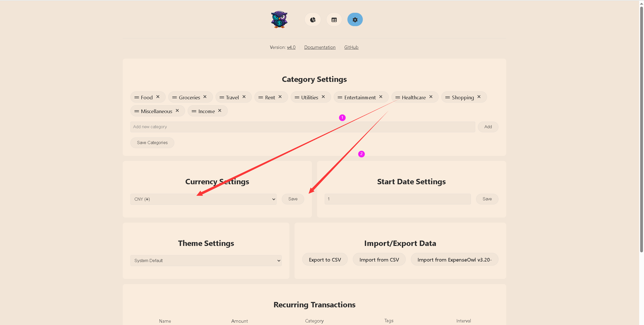Open the Documentation link
The width and height of the screenshot is (644, 325).
[320, 47]
